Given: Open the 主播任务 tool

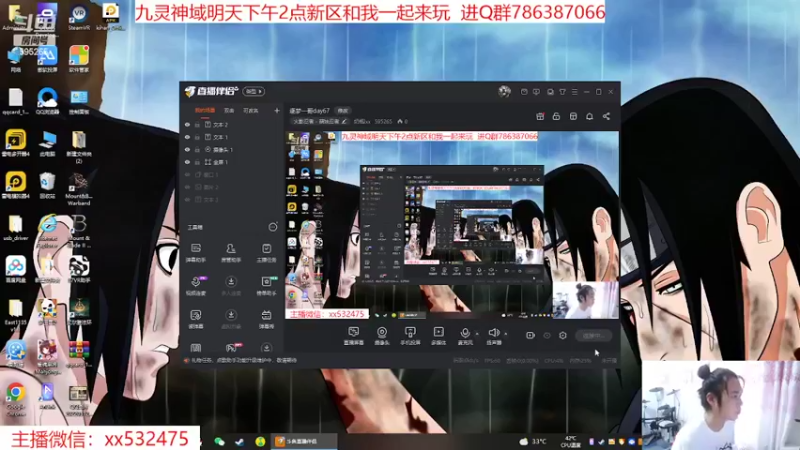Looking at the screenshot, I should click(266, 253).
